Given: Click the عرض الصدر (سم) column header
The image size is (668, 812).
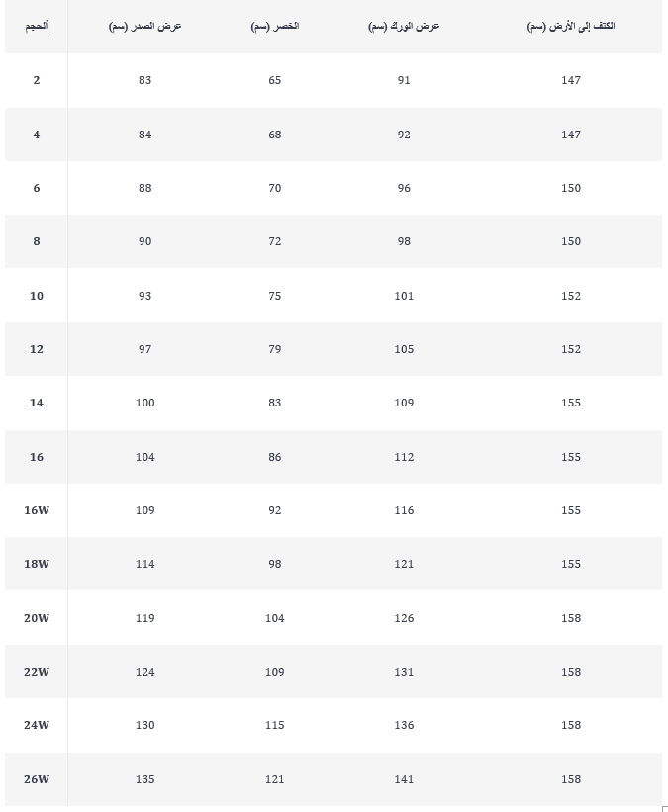Looking at the screenshot, I should click(145, 26).
